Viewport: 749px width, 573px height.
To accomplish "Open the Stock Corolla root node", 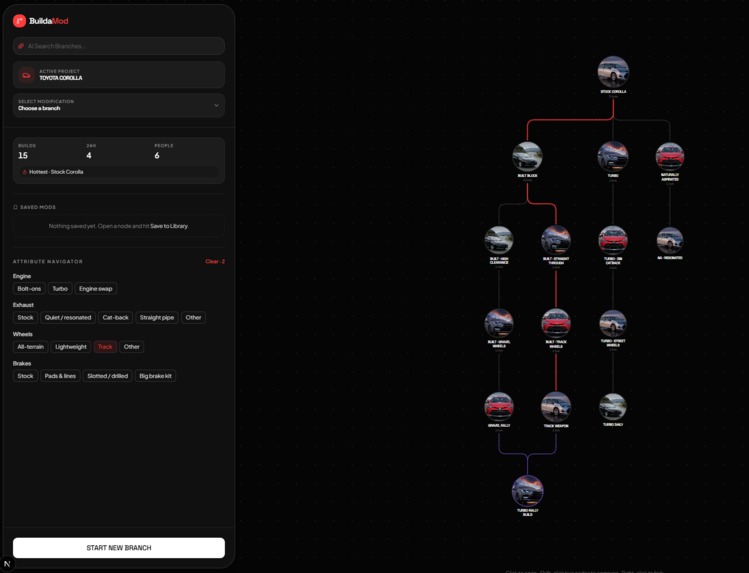I will click(x=613, y=72).
